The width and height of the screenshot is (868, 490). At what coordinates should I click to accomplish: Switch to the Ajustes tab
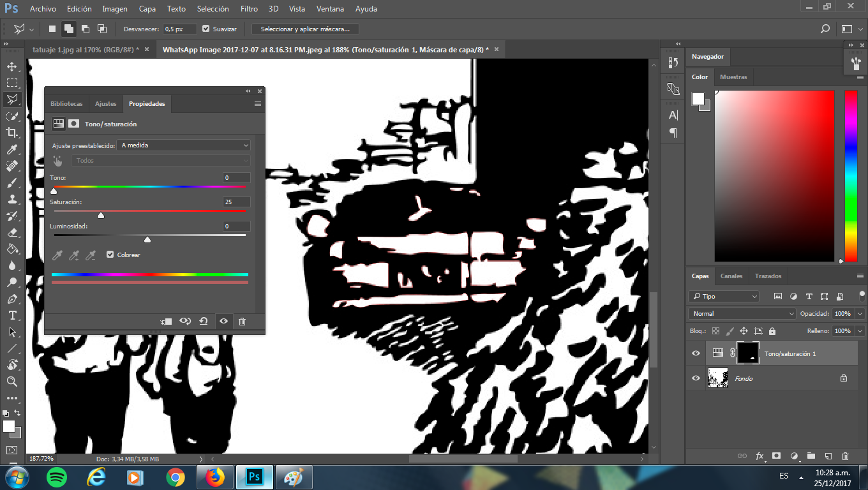106,104
